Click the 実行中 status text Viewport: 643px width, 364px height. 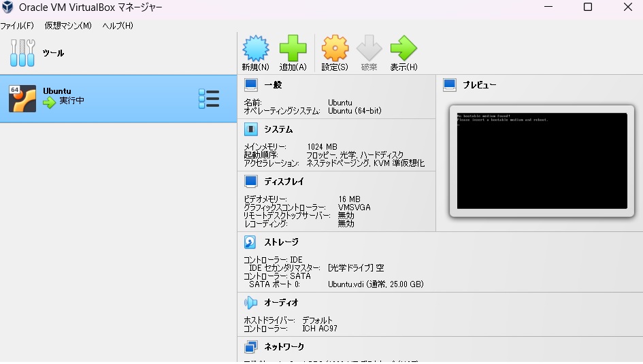(x=71, y=101)
